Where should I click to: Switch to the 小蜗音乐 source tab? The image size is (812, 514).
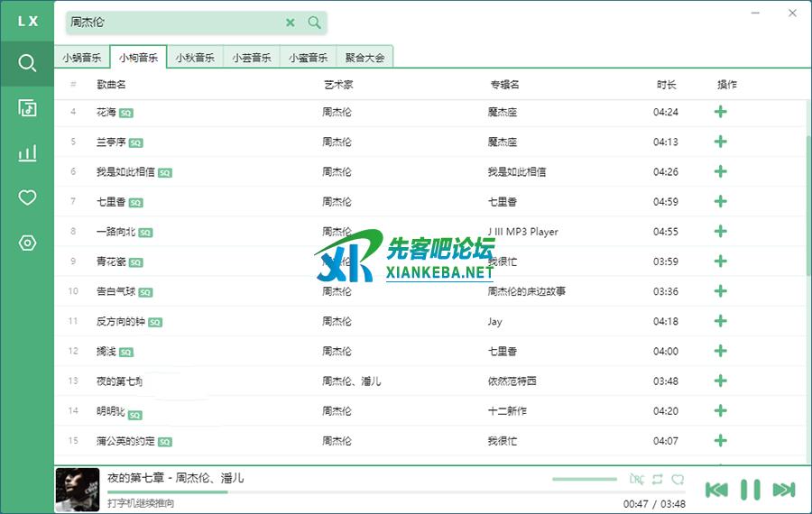tap(82, 57)
